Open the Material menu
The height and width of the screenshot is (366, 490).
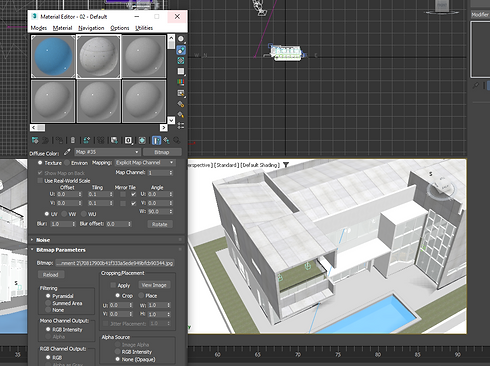coord(62,28)
